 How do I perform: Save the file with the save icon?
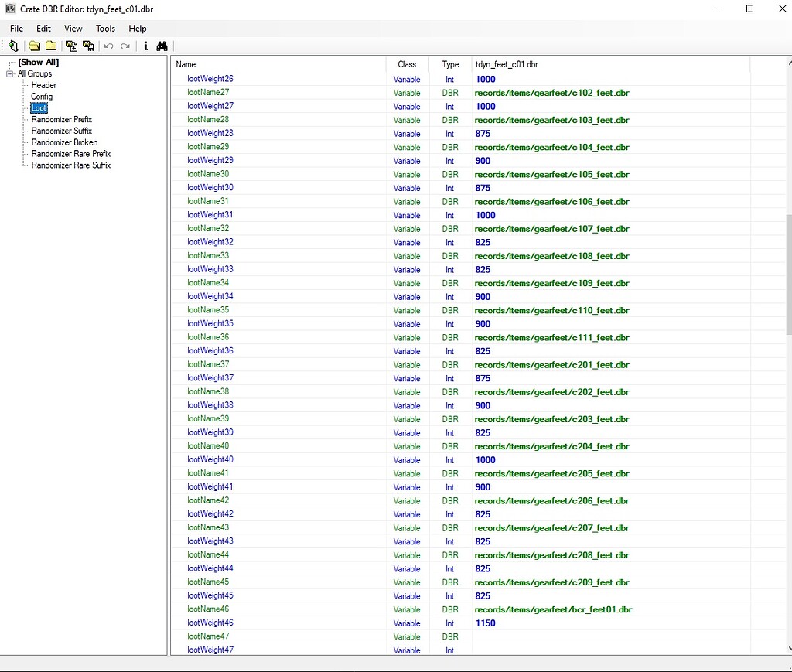pyautogui.click(x=71, y=46)
